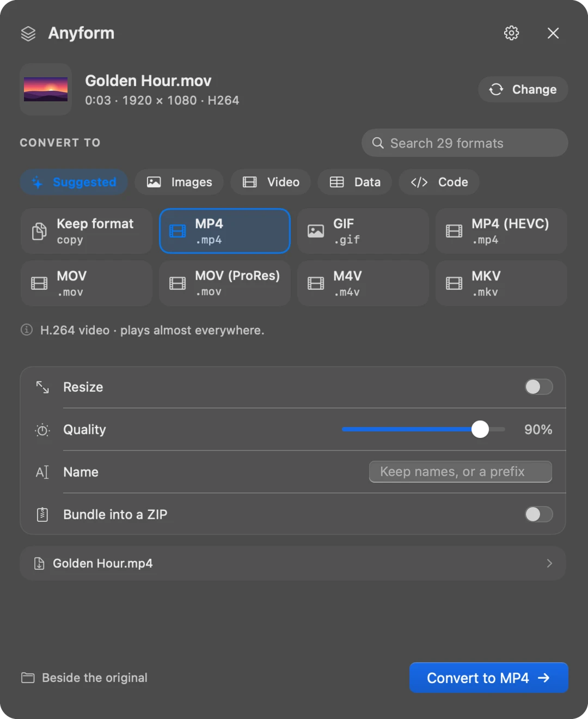Image resolution: width=588 pixels, height=719 pixels.
Task: Choose the MP4 (HEVC) format
Action: (501, 231)
